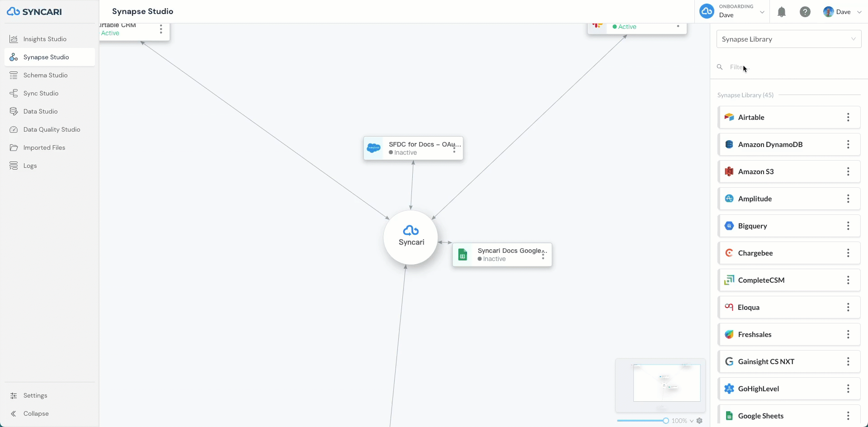Click the GoHighLevel label
This screenshot has height=427, width=868.
(x=759, y=389)
